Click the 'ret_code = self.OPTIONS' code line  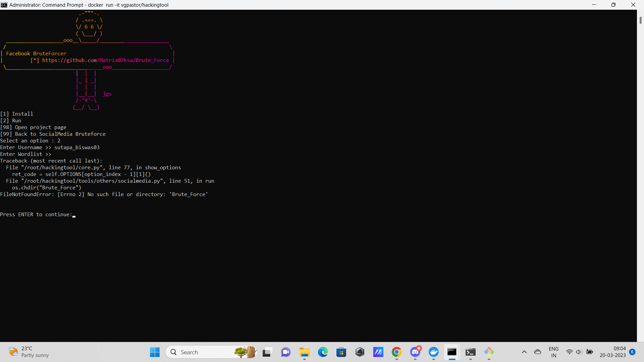(82, 174)
